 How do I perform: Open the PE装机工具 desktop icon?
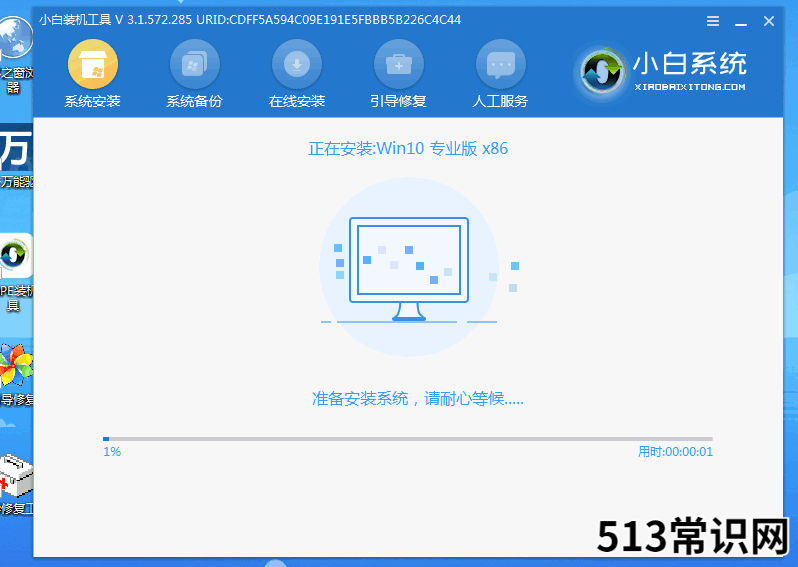click(x=16, y=257)
